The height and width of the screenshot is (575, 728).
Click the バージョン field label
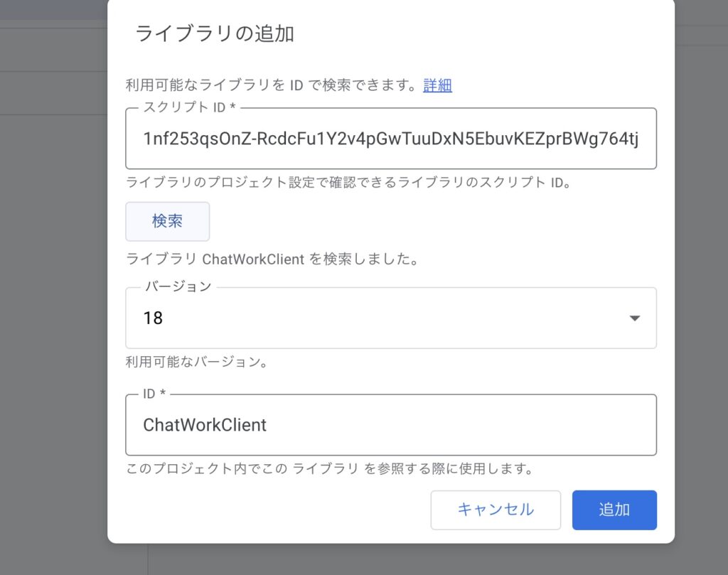click(178, 286)
